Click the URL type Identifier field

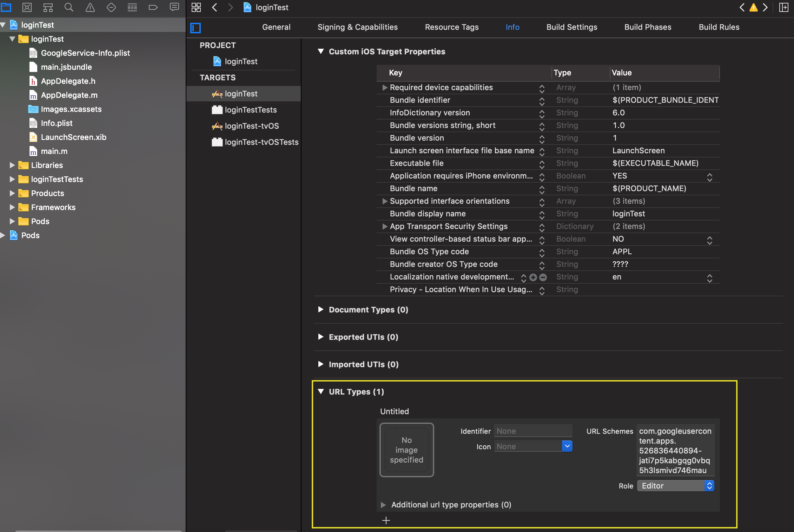[x=533, y=431]
